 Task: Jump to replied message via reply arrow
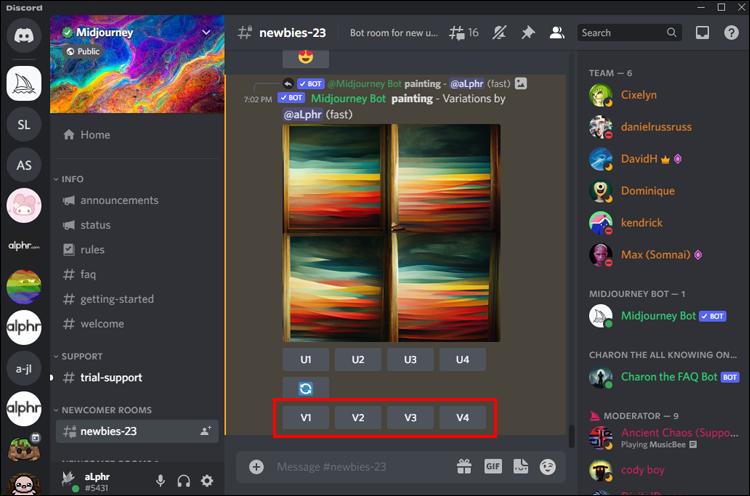288,84
